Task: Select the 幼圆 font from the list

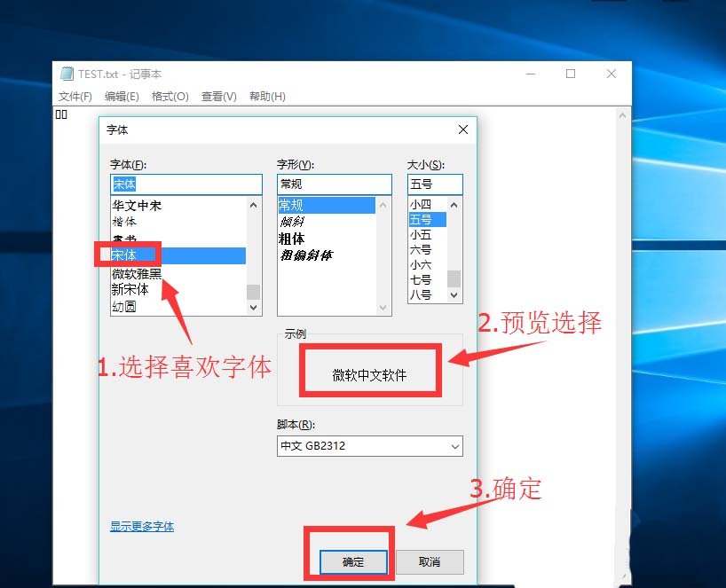Action: pyautogui.click(x=125, y=305)
